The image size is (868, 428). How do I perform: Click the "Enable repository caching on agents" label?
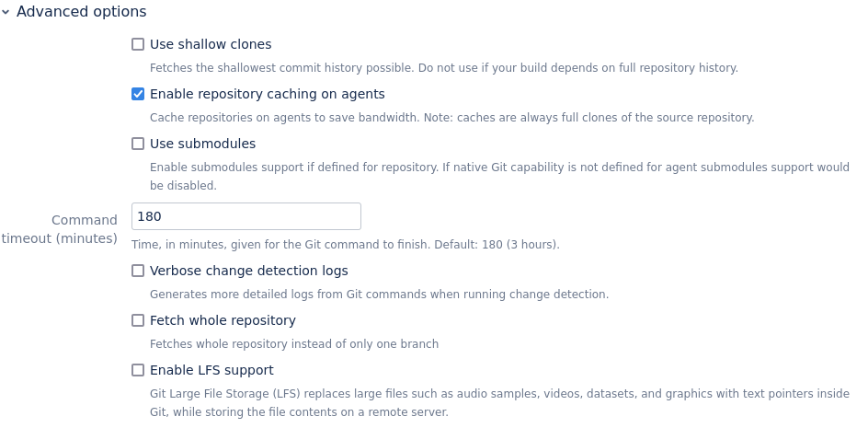(x=267, y=94)
